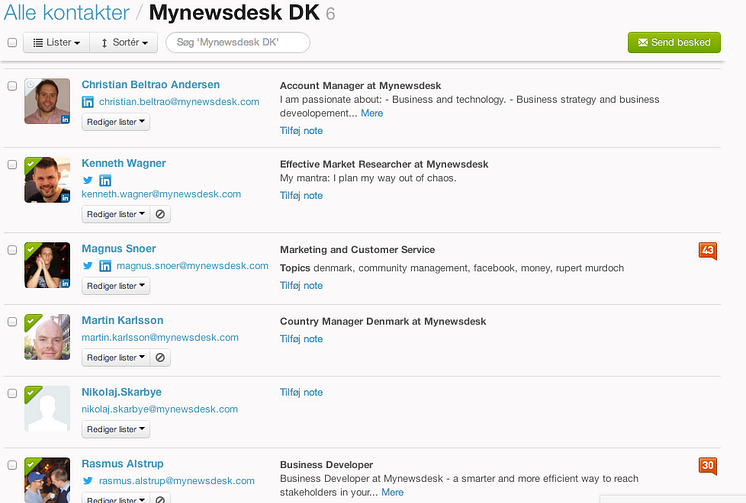The width and height of the screenshot is (746, 503).
Task: Open Rasmus Alstrup's Twitter icon
Action: coord(88,481)
